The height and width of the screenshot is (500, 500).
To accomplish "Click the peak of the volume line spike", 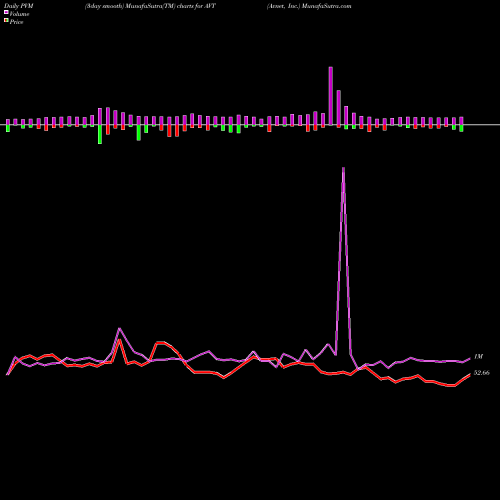I will 343,168.
